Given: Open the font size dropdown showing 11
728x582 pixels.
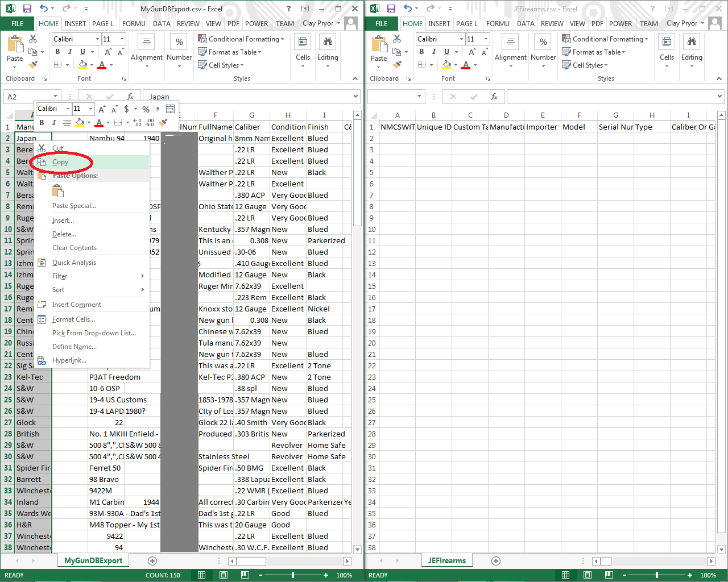Looking at the screenshot, I should pyautogui.click(x=121, y=39).
